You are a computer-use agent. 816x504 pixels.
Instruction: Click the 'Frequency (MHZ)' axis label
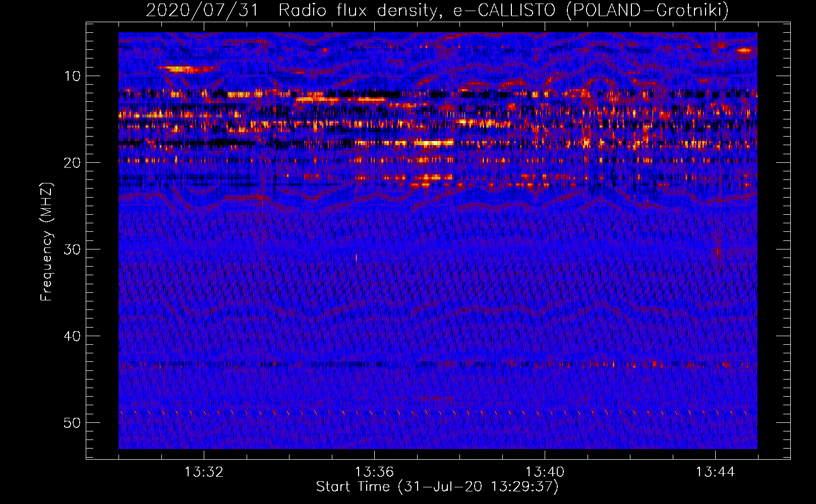46,241
